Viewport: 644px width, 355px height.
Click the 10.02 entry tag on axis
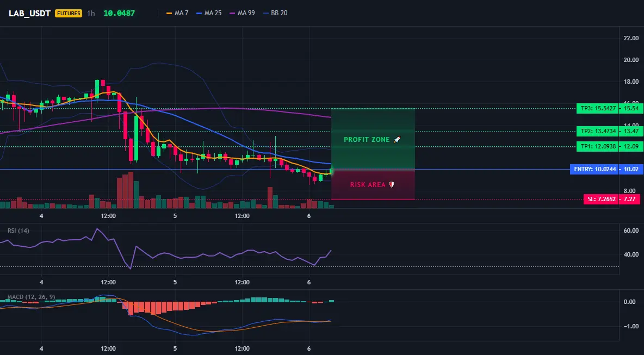(631, 169)
